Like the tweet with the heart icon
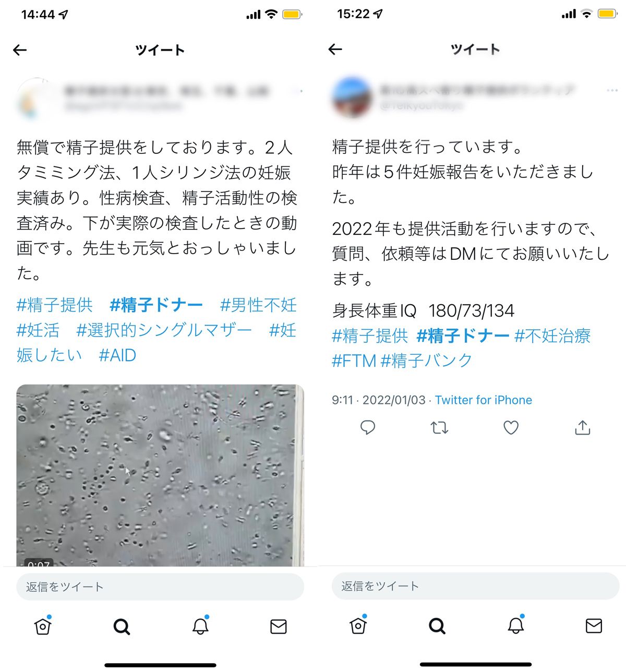The image size is (626, 672). 511,428
